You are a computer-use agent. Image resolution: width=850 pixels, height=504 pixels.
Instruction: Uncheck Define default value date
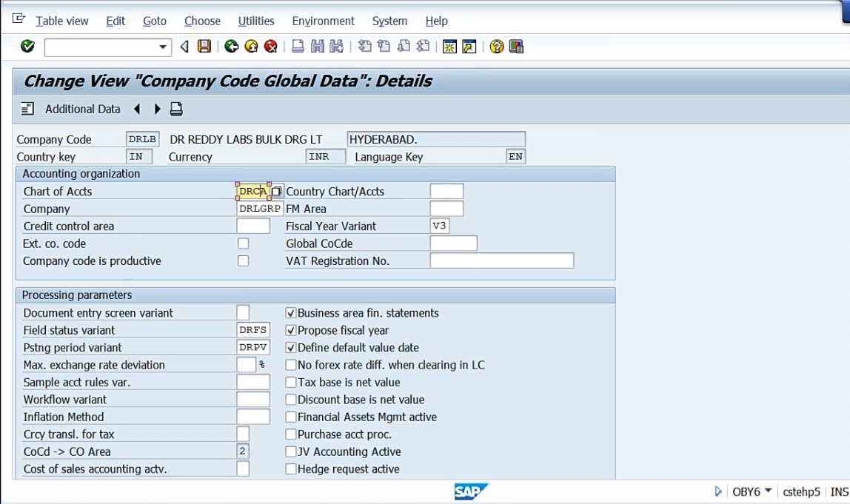click(x=291, y=348)
